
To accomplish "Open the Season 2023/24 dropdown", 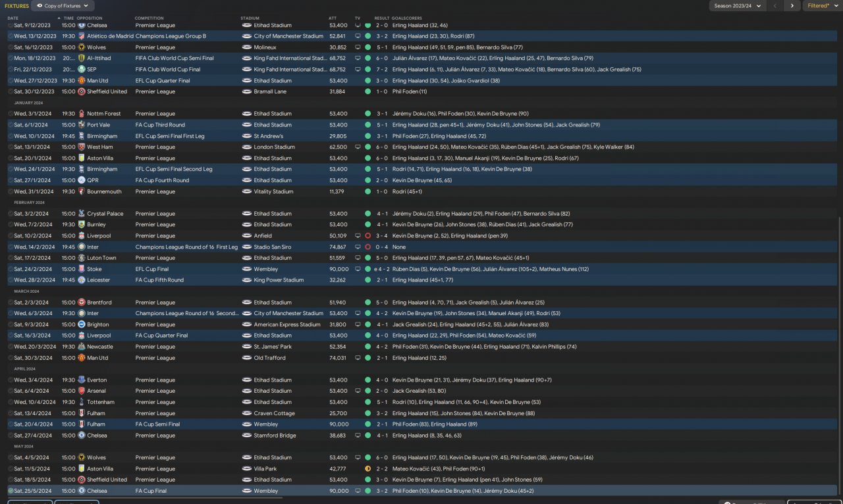I will pos(738,6).
